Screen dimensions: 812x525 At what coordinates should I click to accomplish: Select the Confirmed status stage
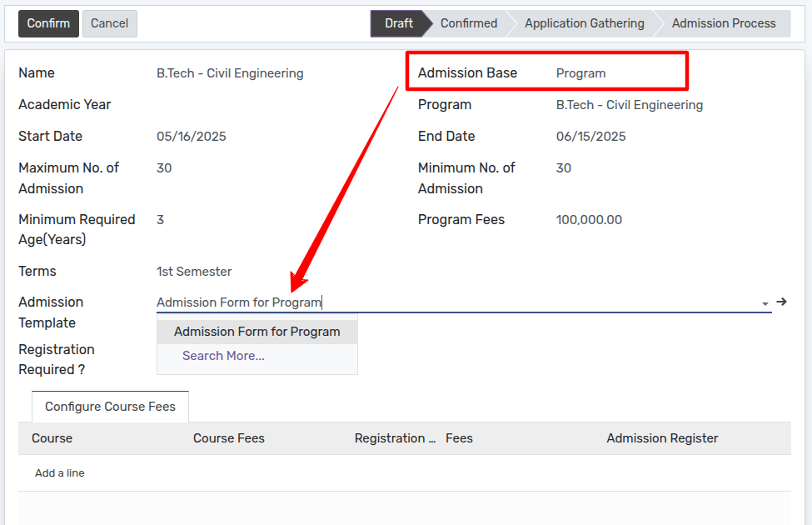click(468, 23)
